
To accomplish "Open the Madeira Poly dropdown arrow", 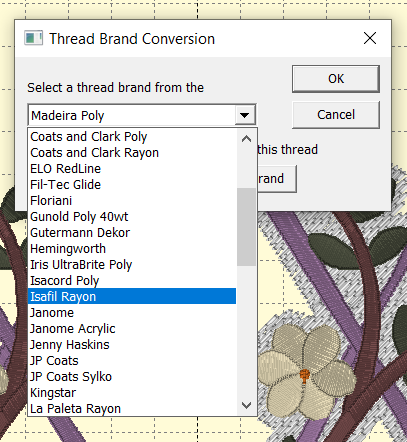I will [245, 115].
